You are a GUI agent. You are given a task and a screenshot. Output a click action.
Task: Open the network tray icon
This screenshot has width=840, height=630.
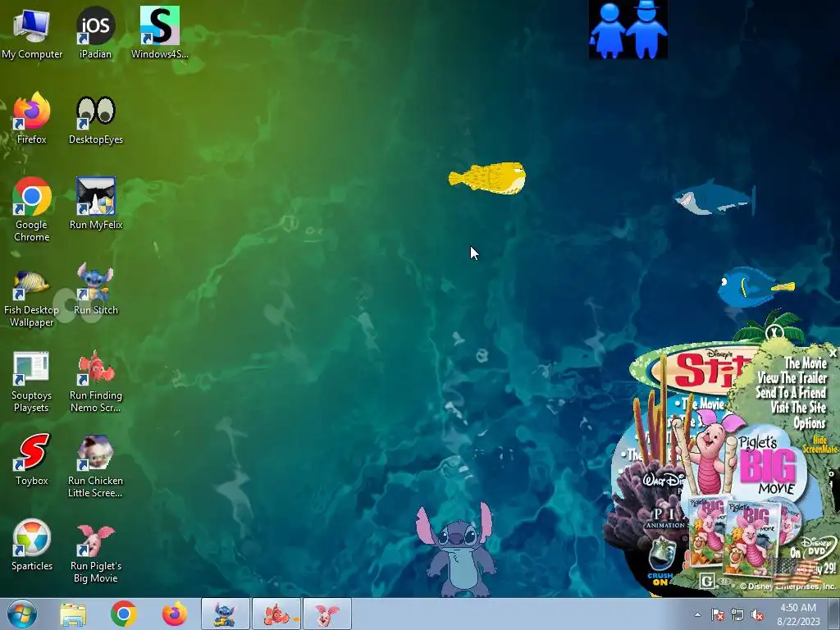pos(737,614)
